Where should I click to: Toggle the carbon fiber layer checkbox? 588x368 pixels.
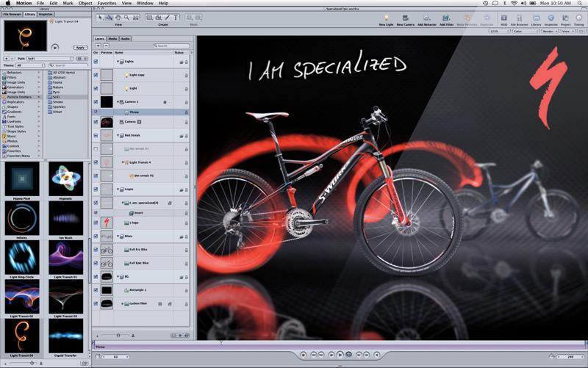tap(96, 303)
